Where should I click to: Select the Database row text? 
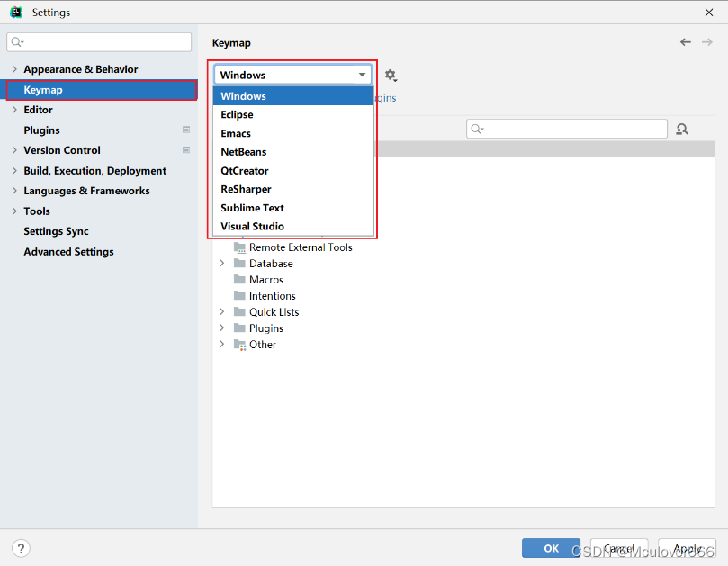[271, 264]
